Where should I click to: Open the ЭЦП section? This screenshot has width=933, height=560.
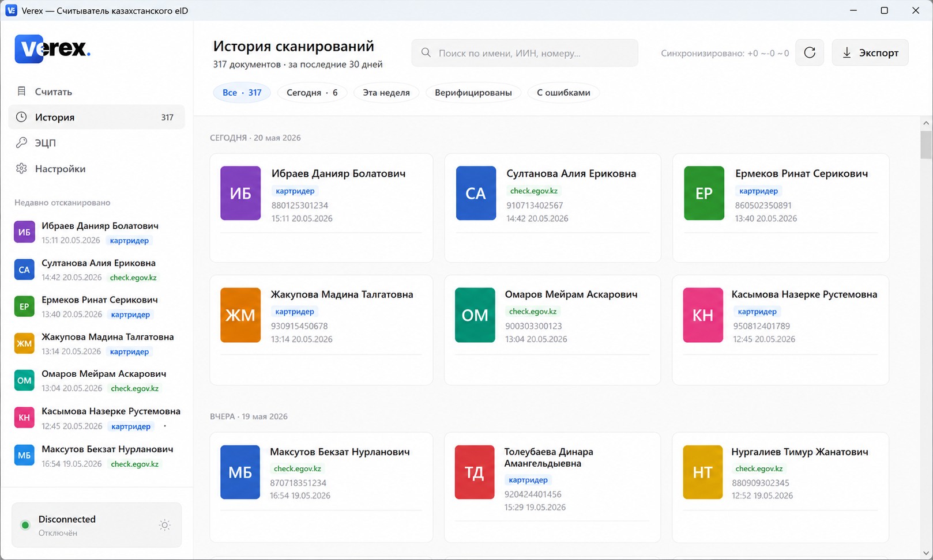click(96, 143)
